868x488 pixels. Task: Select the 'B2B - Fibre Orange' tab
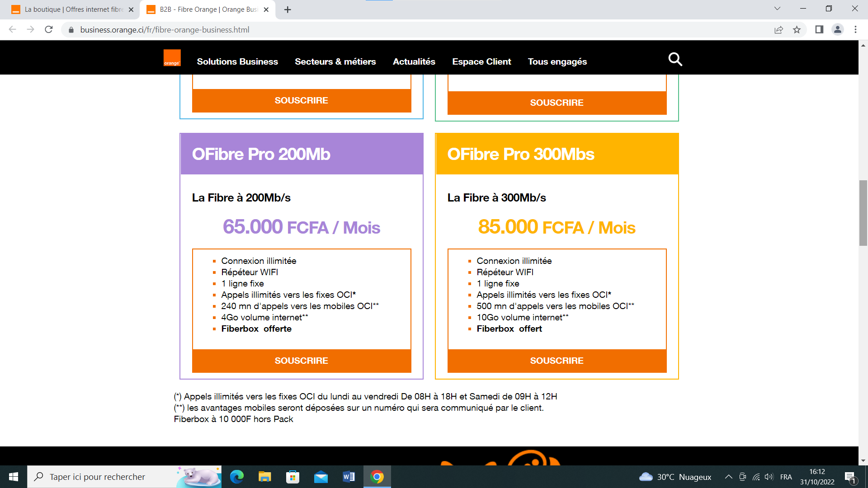point(208,9)
